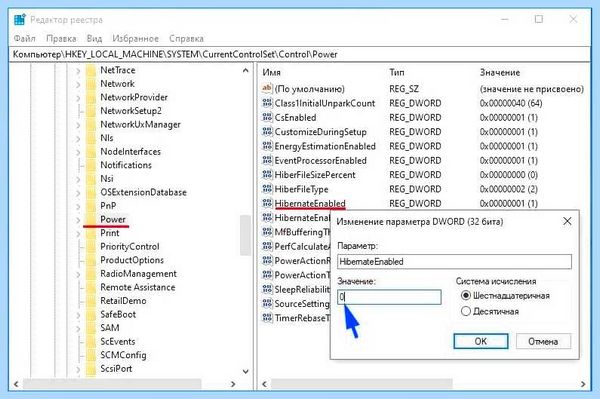Click the ScsiPort folder icon
The width and height of the screenshot is (600, 399).
(91, 369)
